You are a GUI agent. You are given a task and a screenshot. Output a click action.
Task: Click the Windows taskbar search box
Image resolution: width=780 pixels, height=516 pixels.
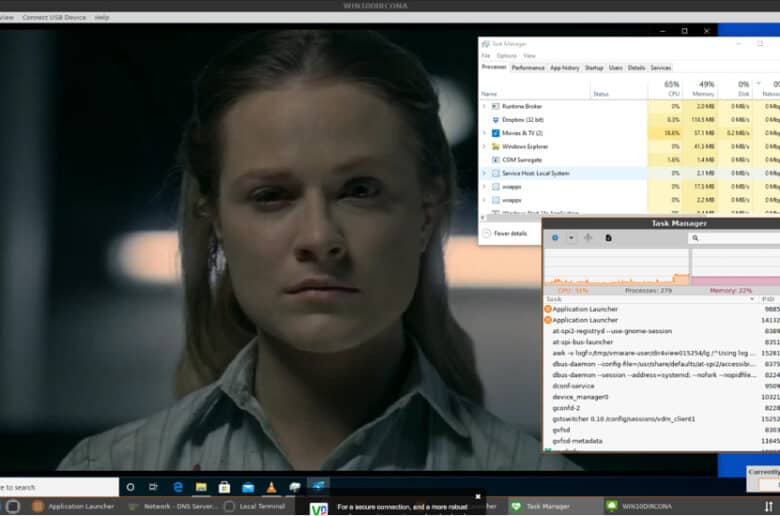pyautogui.click(x=59, y=487)
